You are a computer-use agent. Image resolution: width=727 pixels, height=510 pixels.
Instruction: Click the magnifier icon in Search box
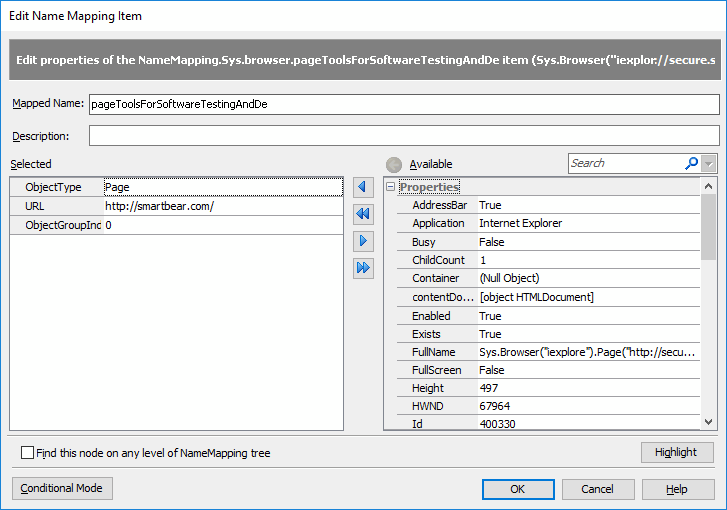(x=691, y=163)
